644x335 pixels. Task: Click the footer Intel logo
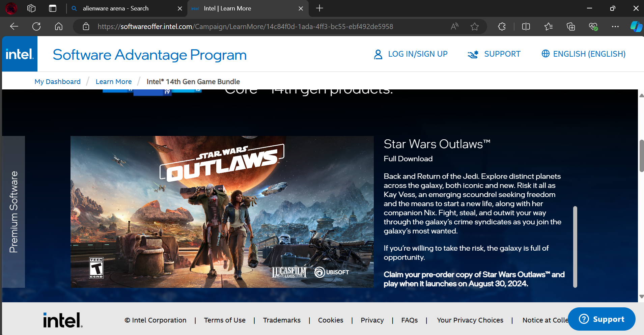tap(63, 320)
